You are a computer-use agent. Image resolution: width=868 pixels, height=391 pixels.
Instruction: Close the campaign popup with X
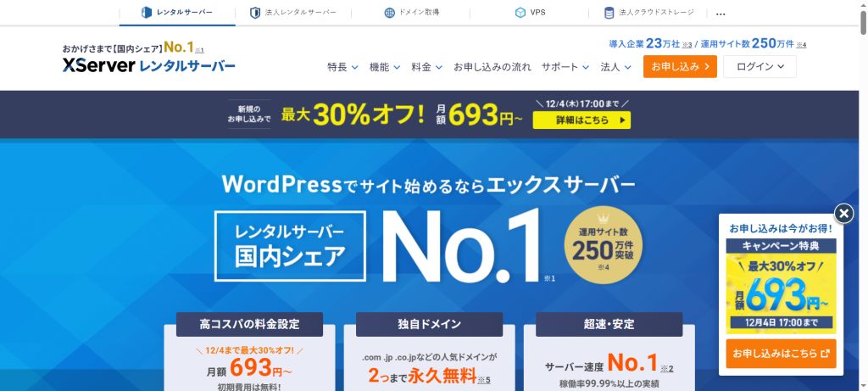point(843,213)
